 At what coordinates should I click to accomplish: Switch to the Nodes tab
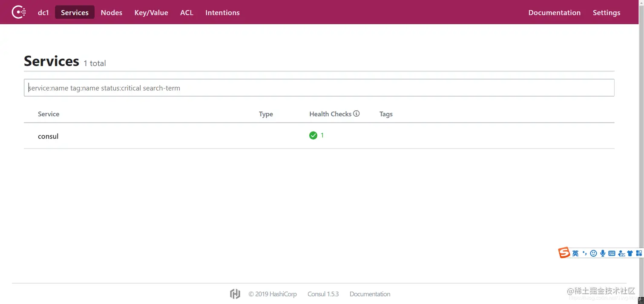(x=112, y=12)
